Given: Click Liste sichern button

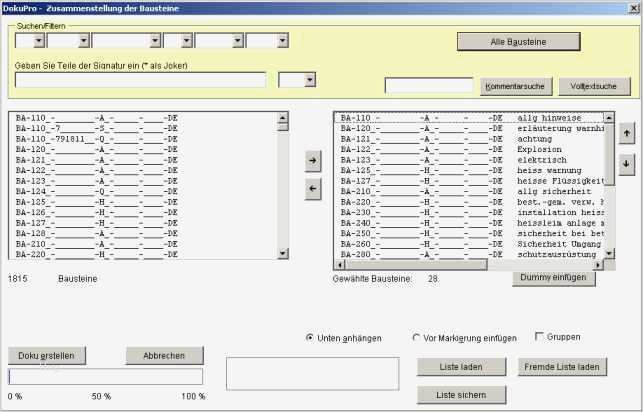Looking at the screenshot, I should [x=461, y=395].
